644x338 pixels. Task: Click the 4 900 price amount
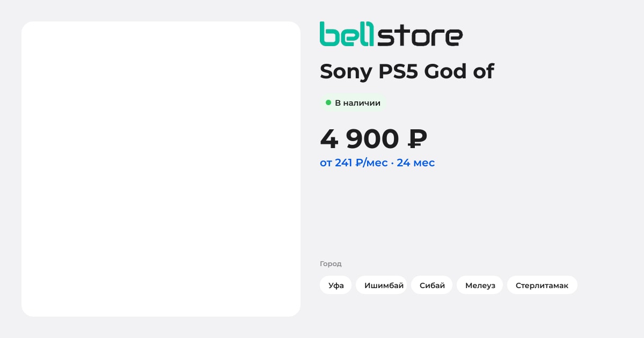tap(360, 139)
